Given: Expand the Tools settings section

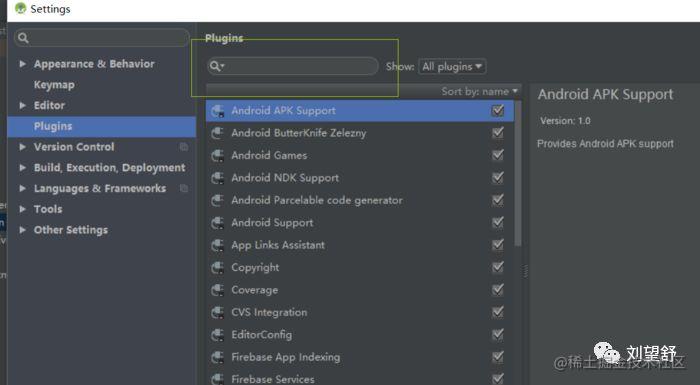Looking at the screenshot, I should click(22, 209).
